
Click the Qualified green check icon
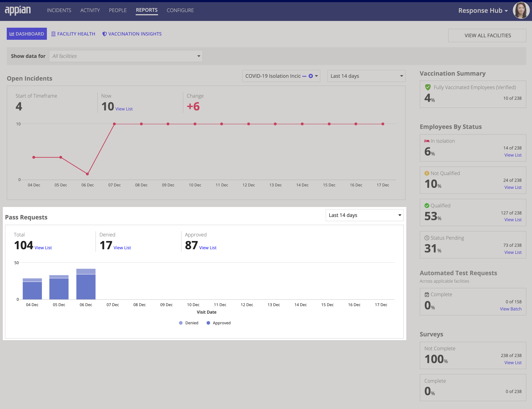coord(427,206)
